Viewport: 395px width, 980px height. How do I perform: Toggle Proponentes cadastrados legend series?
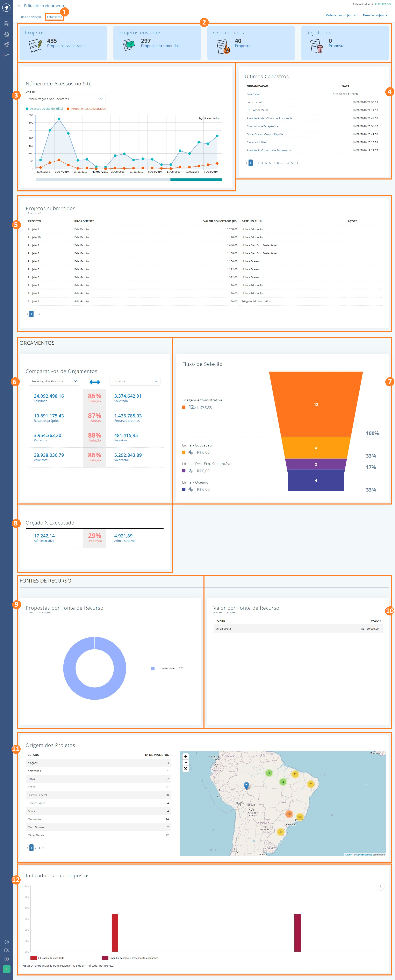coord(88,109)
